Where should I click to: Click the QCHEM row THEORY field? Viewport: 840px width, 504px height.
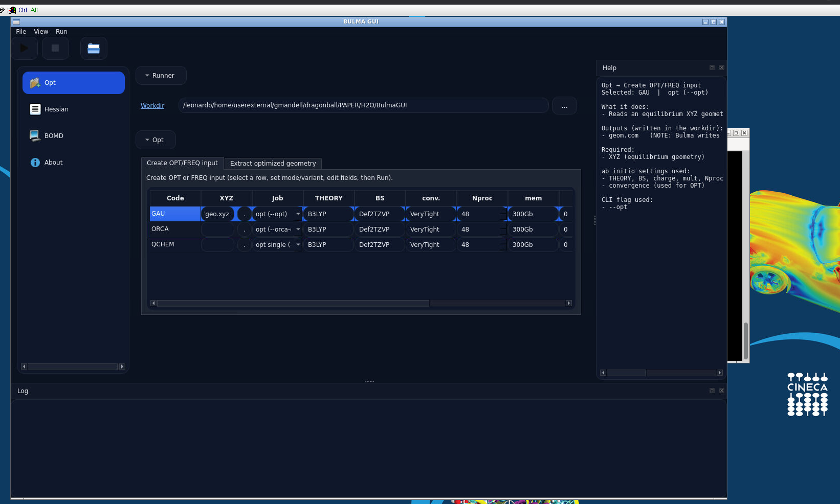[328, 245]
